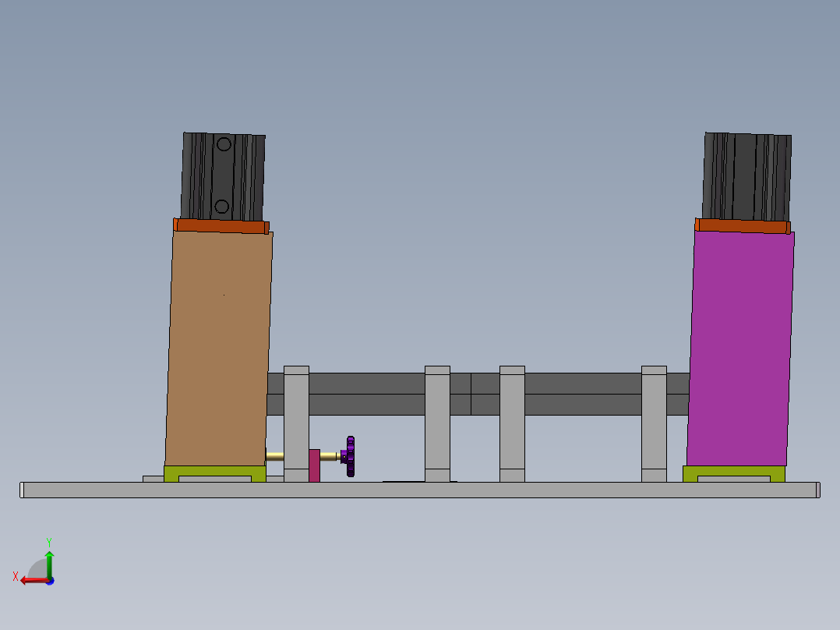
Task: Click the red X axis of the triad
Action: pyautogui.click(x=34, y=581)
